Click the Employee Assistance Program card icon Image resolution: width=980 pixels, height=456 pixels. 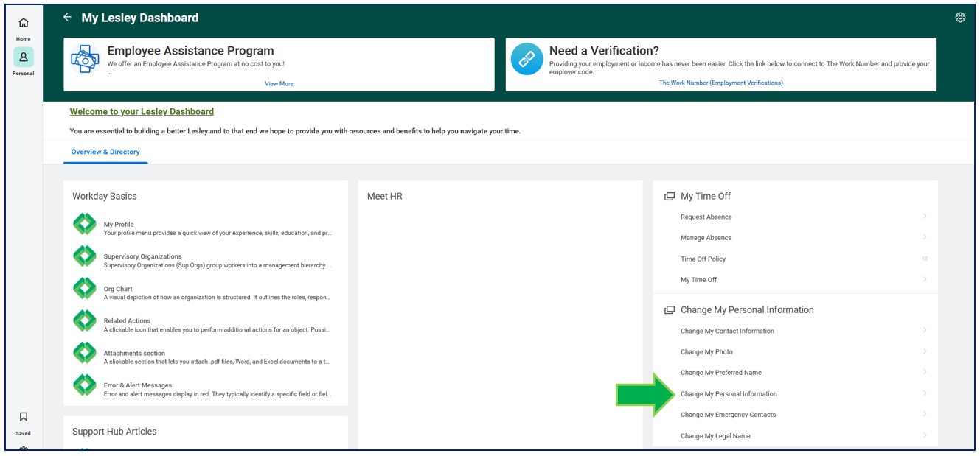pos(85,60)
